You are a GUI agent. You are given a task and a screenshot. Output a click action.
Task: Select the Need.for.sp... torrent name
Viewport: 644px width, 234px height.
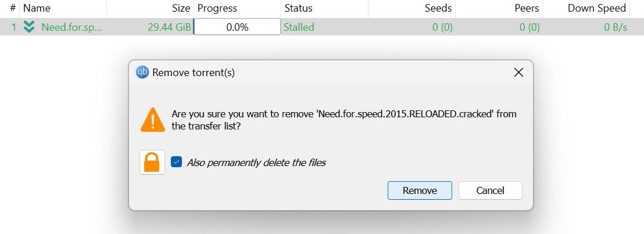pos(71,27)
